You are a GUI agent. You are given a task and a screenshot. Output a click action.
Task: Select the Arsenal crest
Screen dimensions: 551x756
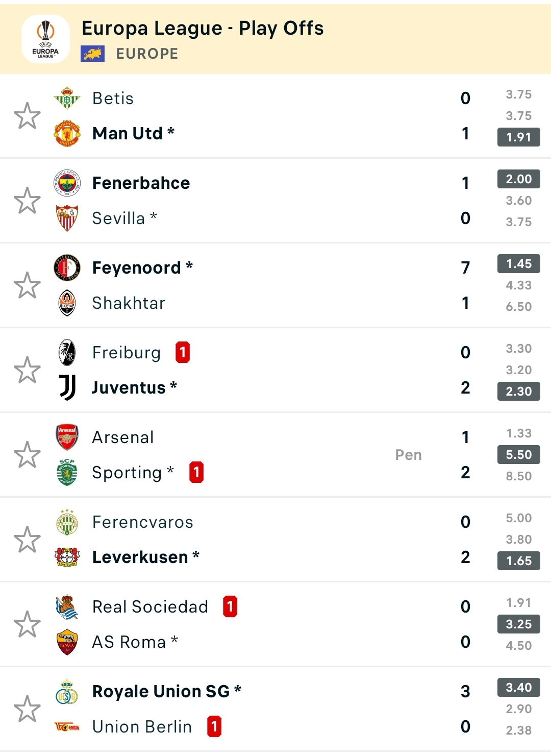pyautogui.click(x=67, y=437)
